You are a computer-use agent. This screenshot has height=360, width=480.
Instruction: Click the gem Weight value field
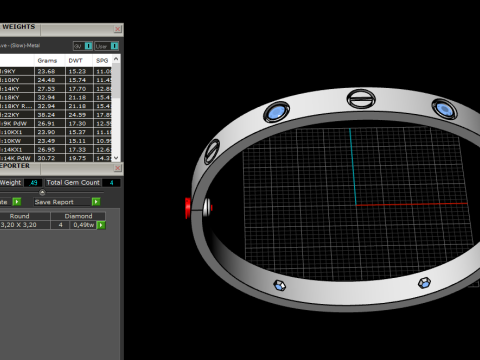[x=33, y=183]
